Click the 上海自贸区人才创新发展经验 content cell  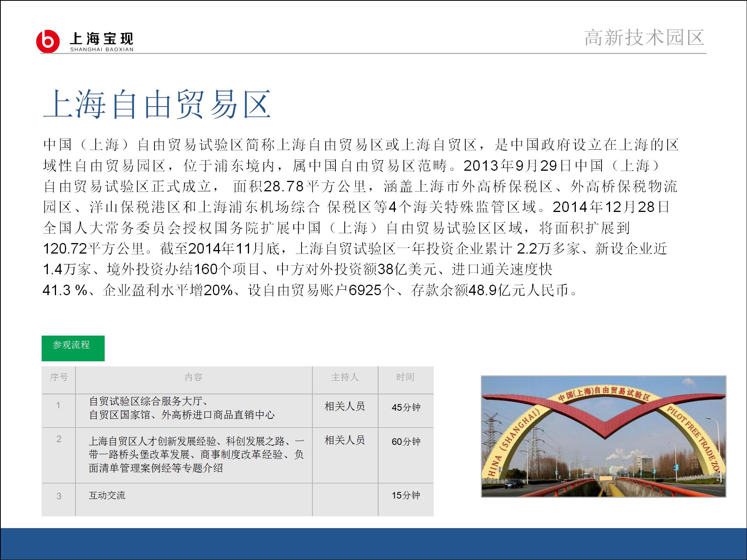click(194, 455)
